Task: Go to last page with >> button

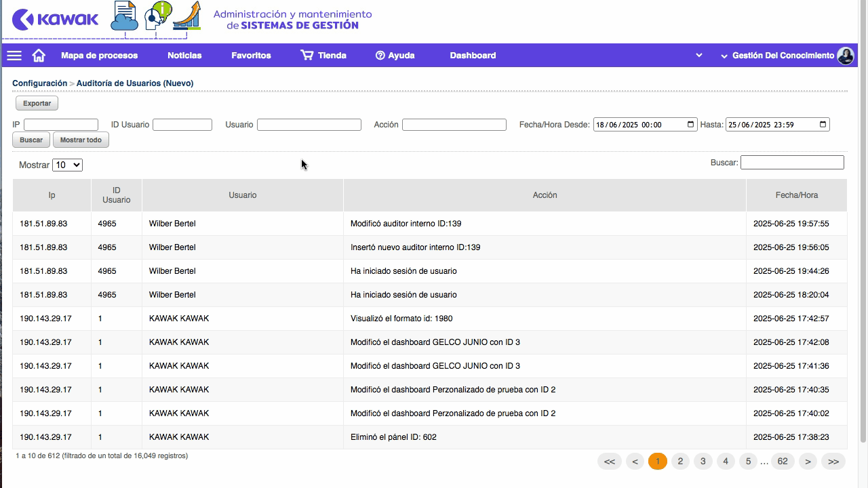Action: click(833, 462)
